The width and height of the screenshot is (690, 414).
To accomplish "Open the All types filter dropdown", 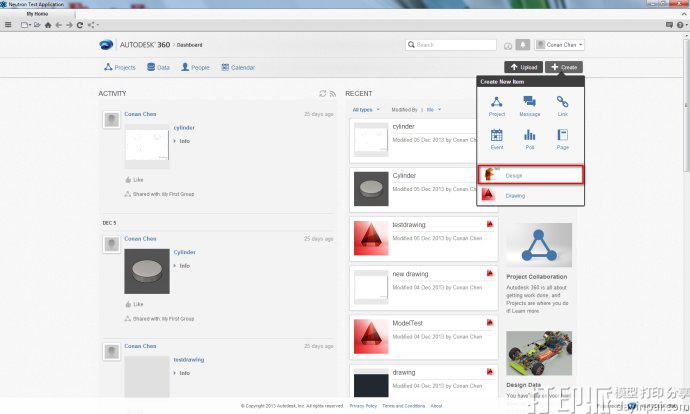I will click(366, 110).
